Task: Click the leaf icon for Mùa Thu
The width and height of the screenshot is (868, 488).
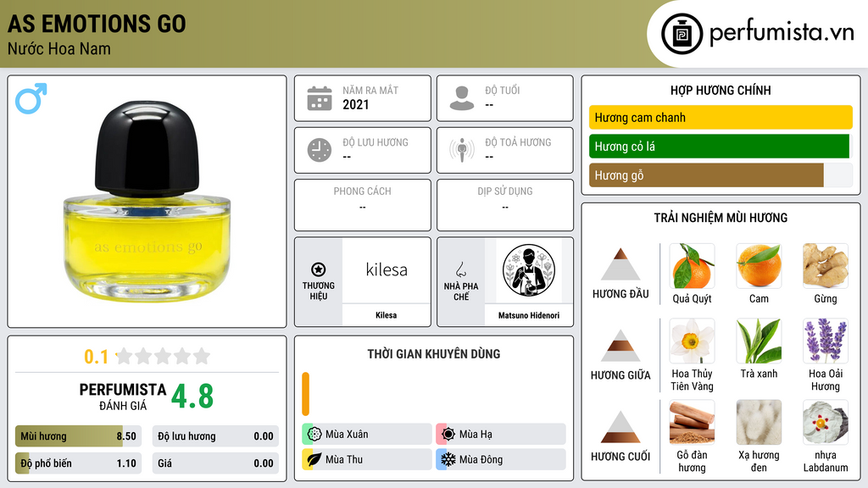Action: click(314, 459)
